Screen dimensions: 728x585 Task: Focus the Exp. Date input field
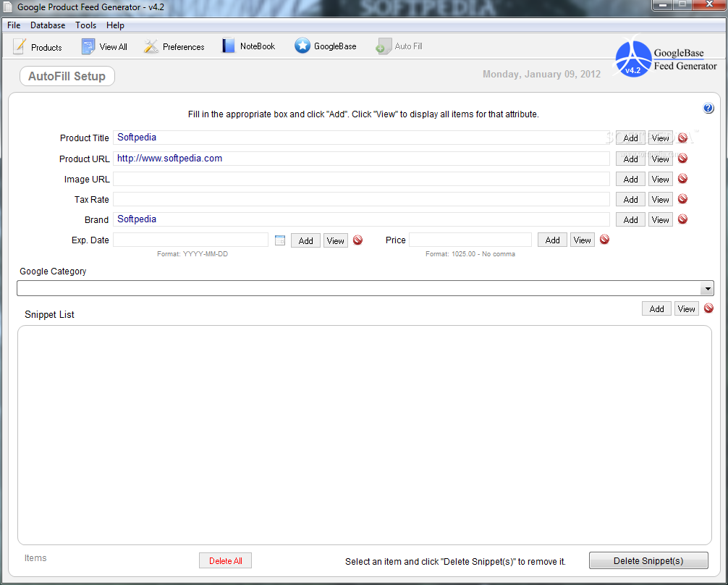pos(191,240)
